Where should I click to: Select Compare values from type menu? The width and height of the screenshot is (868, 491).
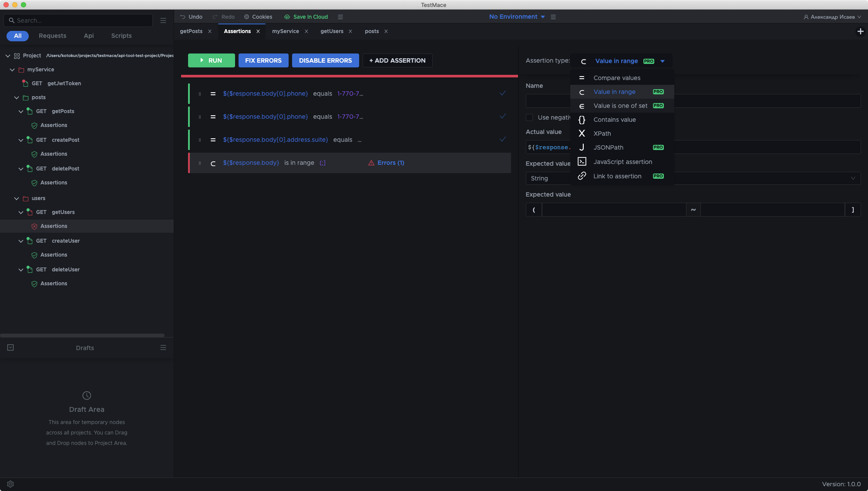pyautogui.click(x=616, y=78)
